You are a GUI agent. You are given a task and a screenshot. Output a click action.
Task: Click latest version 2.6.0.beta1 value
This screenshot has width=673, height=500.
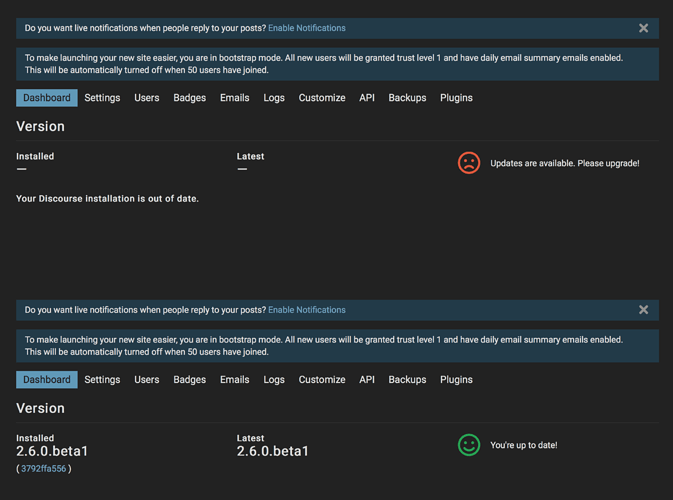point(273,451)
